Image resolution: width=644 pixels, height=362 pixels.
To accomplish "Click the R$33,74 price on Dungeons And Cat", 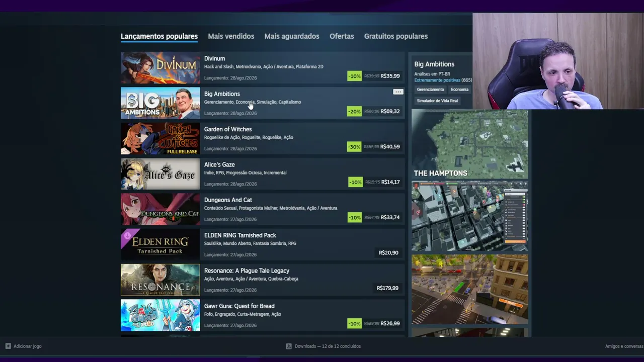I will point(390,217).
